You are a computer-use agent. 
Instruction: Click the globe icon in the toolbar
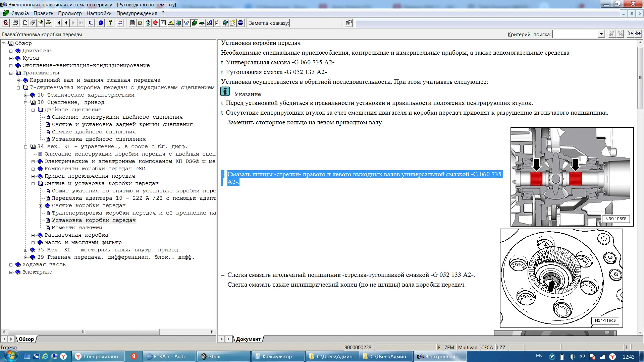pos(179,23)
